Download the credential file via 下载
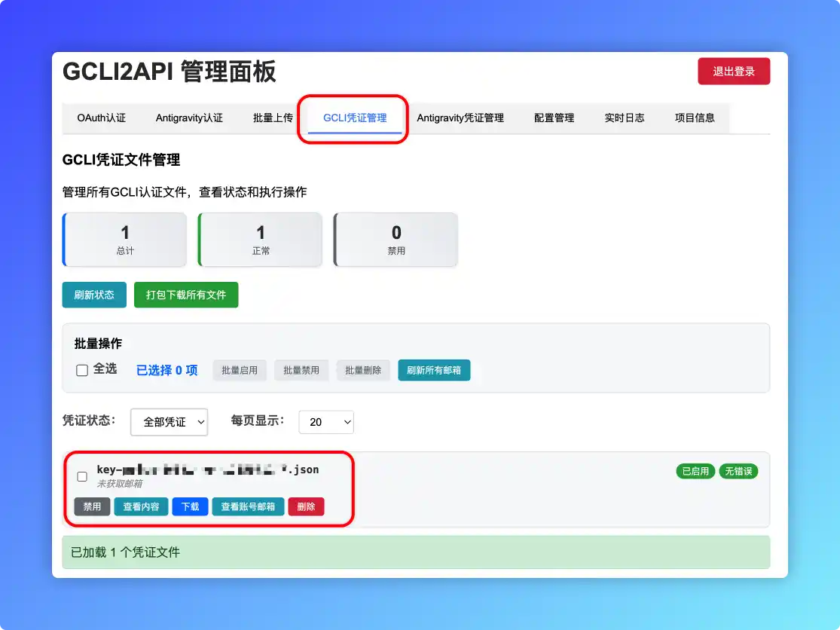The width and height of the screenshot is (840, 630). coord(190,506)
